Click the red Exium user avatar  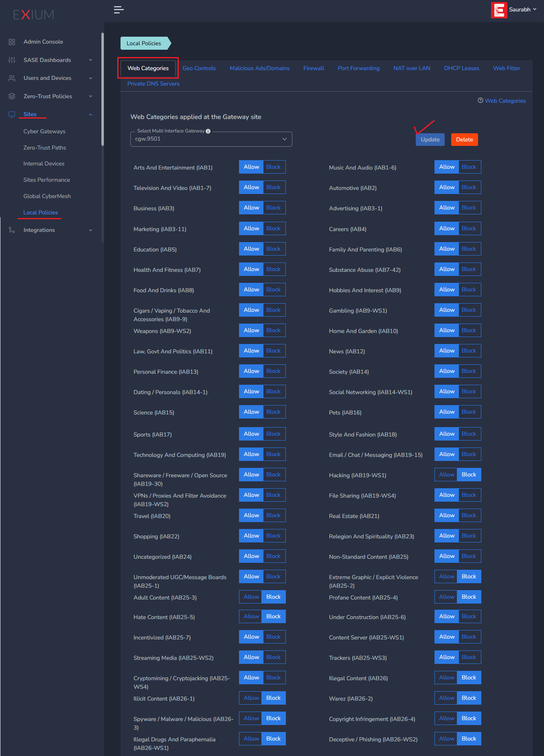499,10
